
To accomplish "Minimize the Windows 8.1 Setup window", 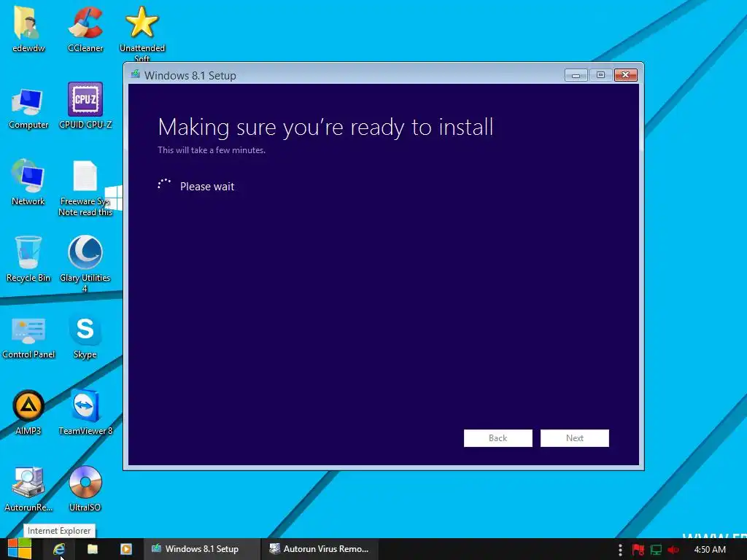I will [x=576, y=75].
